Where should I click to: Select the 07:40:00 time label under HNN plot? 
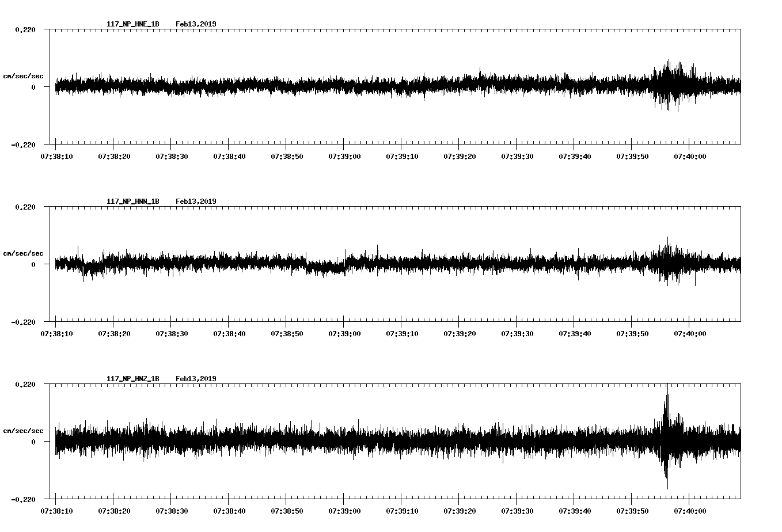click(x=690, y=333)
